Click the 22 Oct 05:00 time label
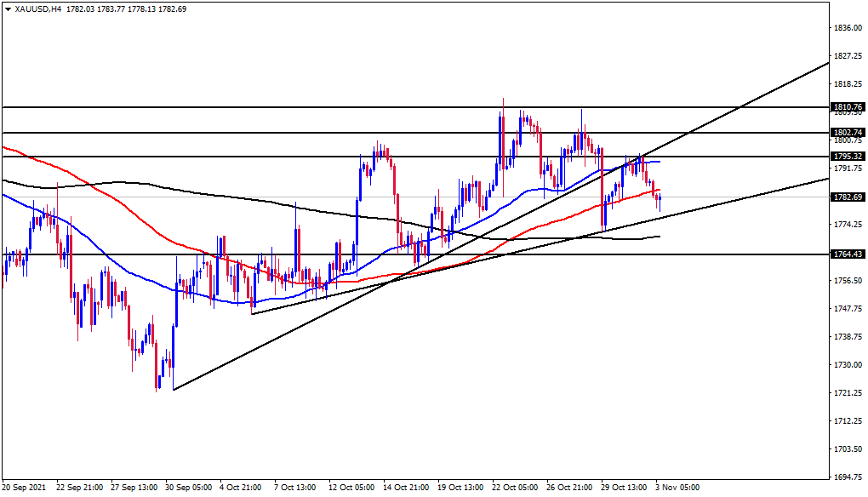This screenshot has height=497, width=868. coord(515,488)
